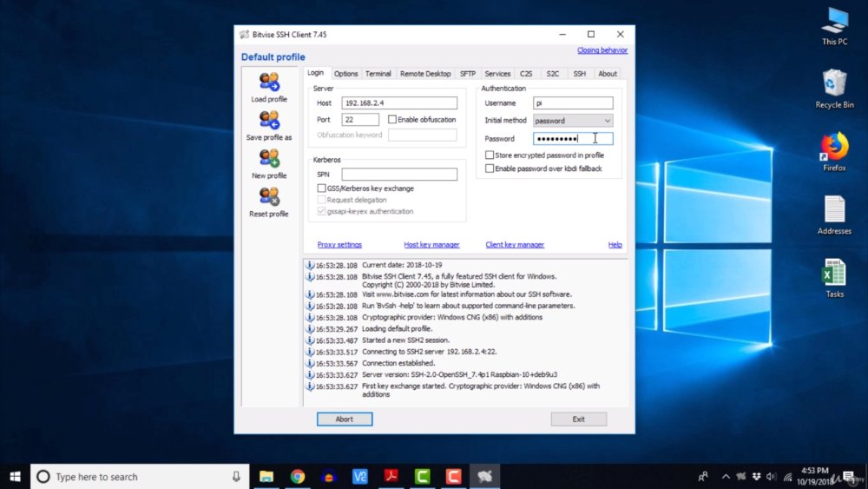This screenshot has width=868, height=489.
Task: Enable GSS/Kerberos key exchange option
Action: pyautogui.click(x=321, y=188)
